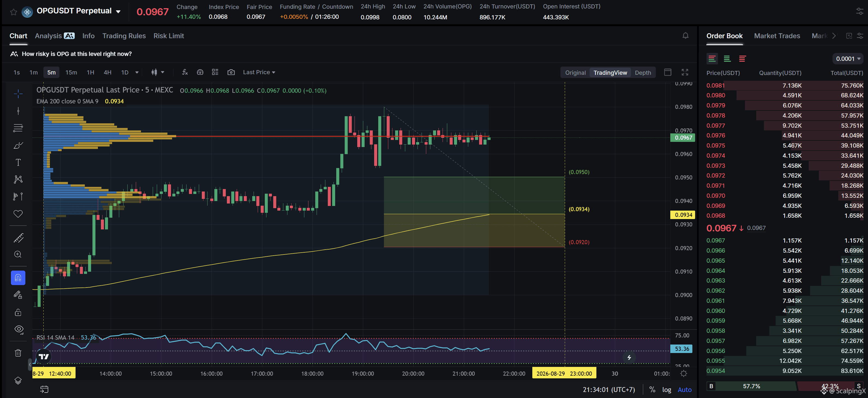Open the Risk Limit tab
This screenshot has height=398, width=868.
click(169, 36)
